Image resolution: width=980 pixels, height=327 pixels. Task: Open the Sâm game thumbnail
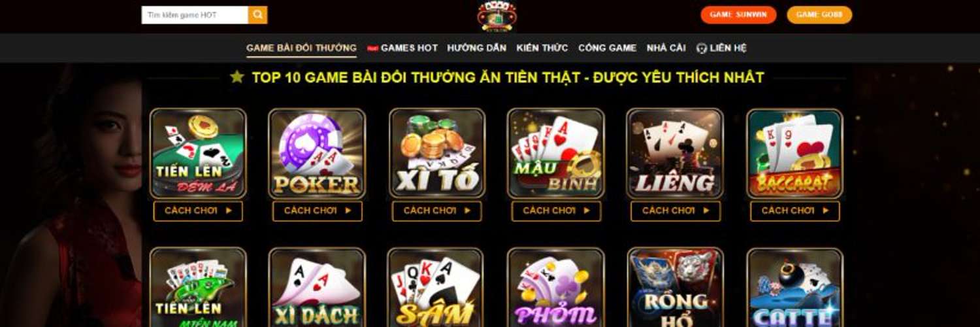tap(435, 287)
